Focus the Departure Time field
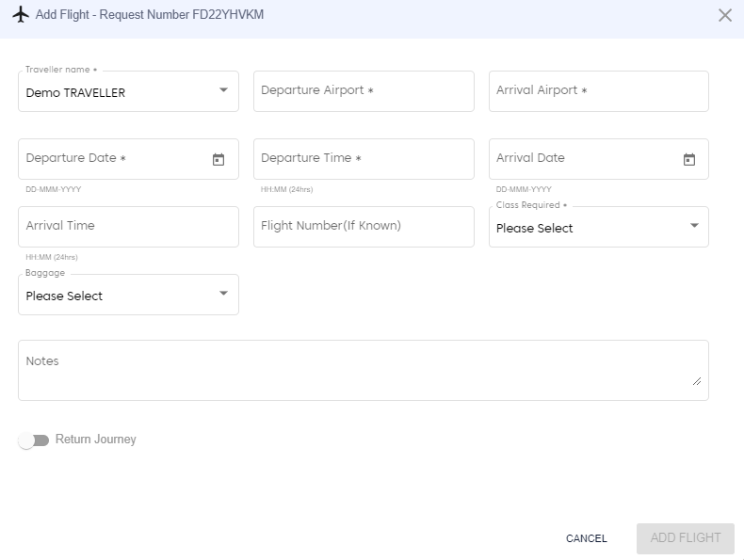This screenshot has width=744, height=560. pos(364,159)
